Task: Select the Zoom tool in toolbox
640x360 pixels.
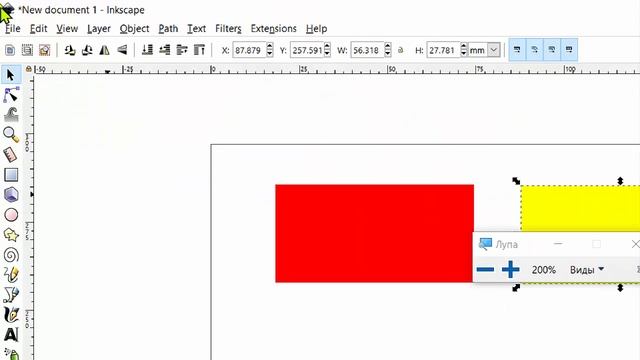Action: point(11,135)
